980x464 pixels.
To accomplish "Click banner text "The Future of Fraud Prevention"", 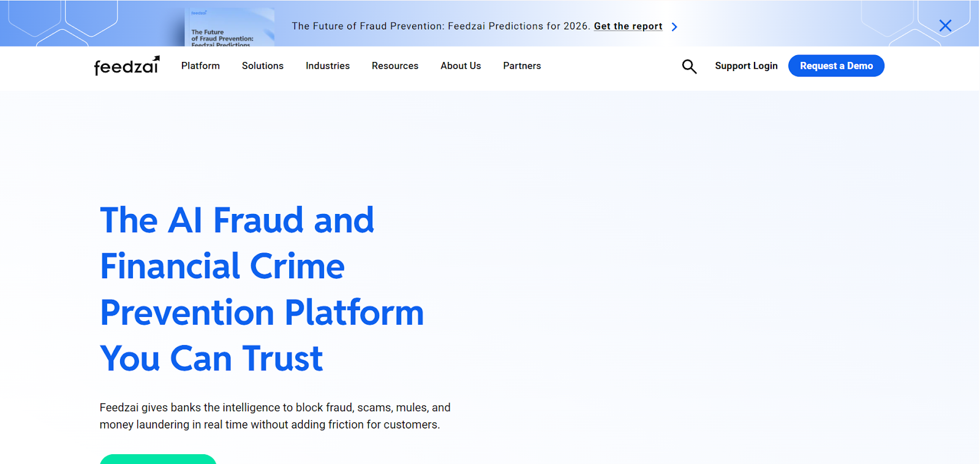I will click(368, 26).
